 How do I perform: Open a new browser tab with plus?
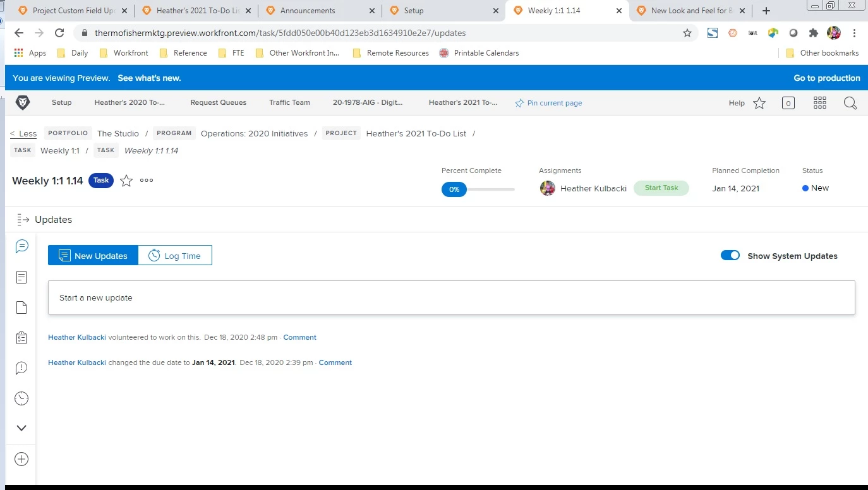pyautogui.click(x=766, y=11)
